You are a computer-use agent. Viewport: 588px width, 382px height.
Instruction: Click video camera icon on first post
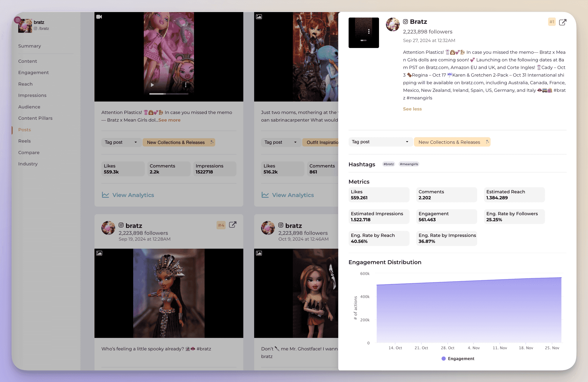pyautogui.click(x=99, y=17)
